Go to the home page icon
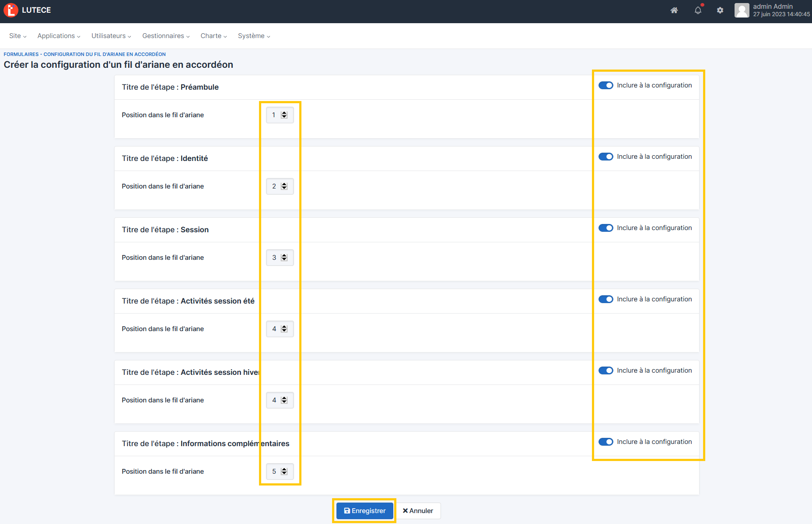 coord(674,10)
